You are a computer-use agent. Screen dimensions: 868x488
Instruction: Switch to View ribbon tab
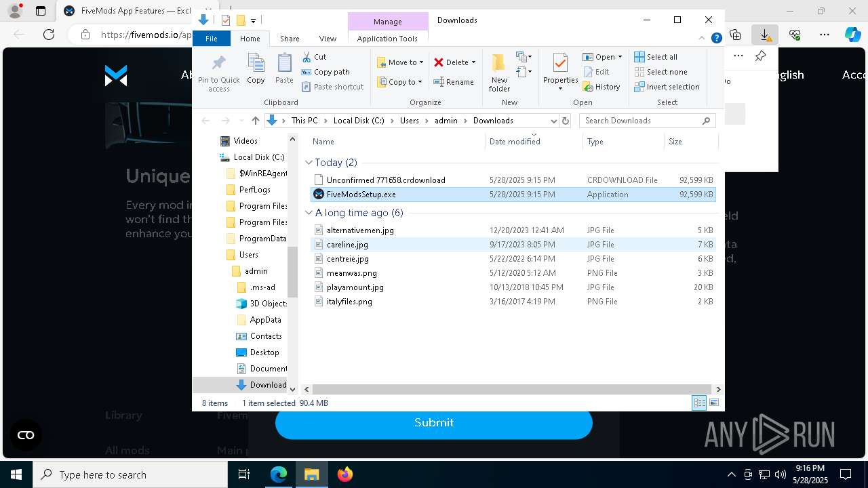328,39
